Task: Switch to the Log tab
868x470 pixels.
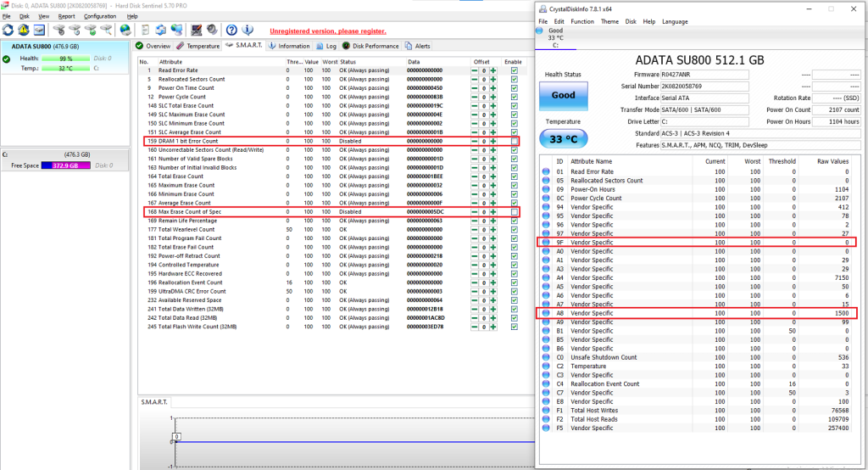Action: point(326,46)
